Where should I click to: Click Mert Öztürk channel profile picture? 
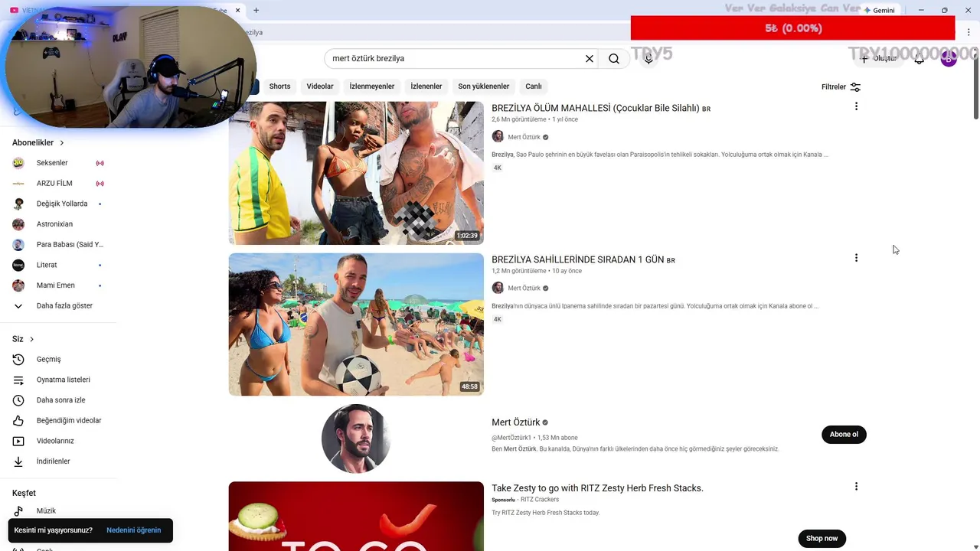pos(356,439)
